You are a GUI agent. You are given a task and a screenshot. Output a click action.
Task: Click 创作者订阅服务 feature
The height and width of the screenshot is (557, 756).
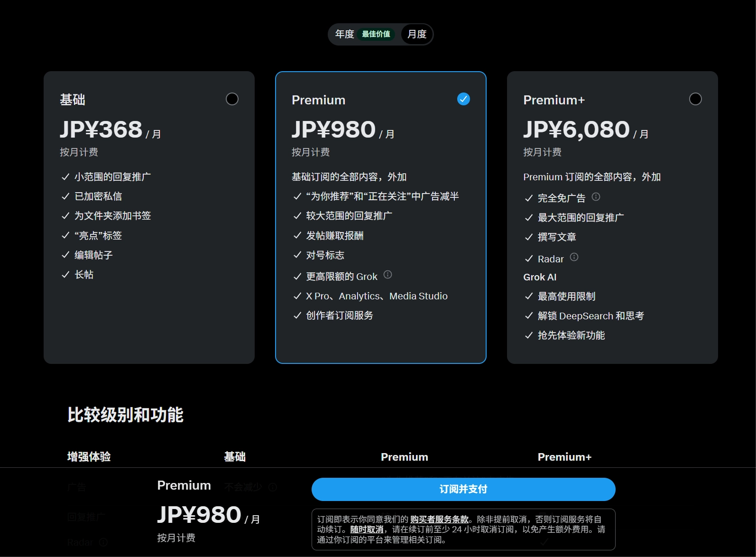[x=340, y=316]
